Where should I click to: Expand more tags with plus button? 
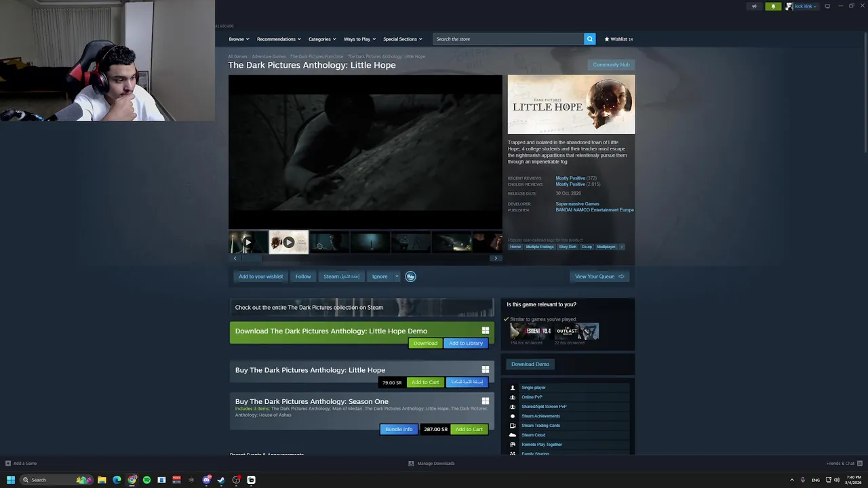click(x=622, y=247)
